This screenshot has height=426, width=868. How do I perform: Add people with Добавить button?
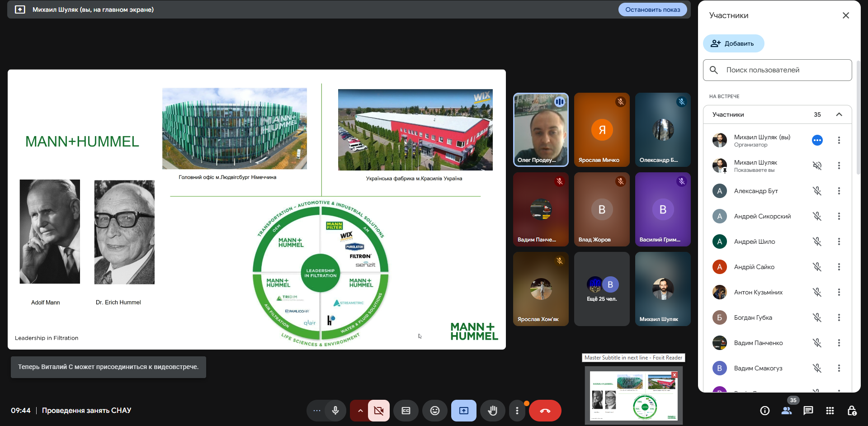pyautogui.click(x=733, y=43)
